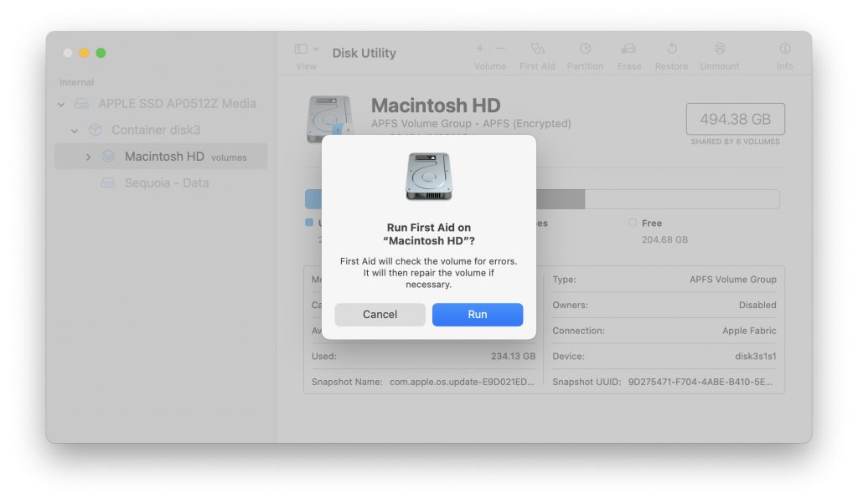Click the hard drive icon in dialog
Screen dimensions: 858x504
429,177
